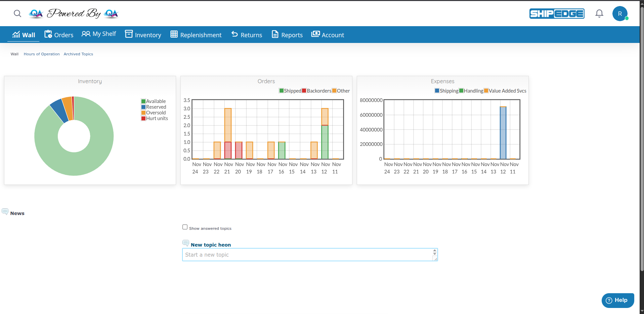This screenshot has height=314, width=644.
Task: Click the search magnifier icon
Action: click(17, 13)
